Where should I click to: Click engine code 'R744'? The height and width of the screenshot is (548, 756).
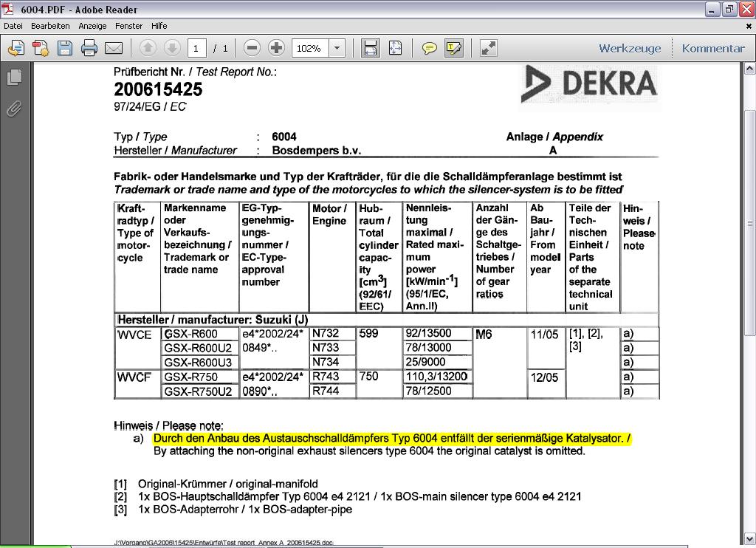tap(326, 391)
